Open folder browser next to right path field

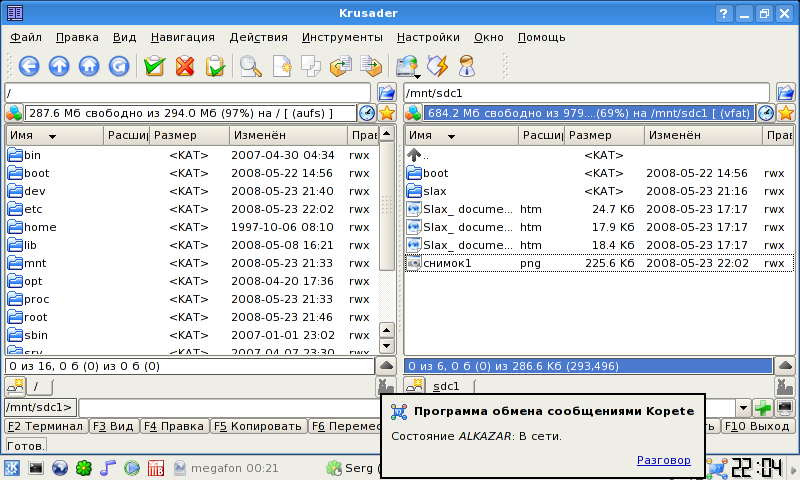(786, 93)
